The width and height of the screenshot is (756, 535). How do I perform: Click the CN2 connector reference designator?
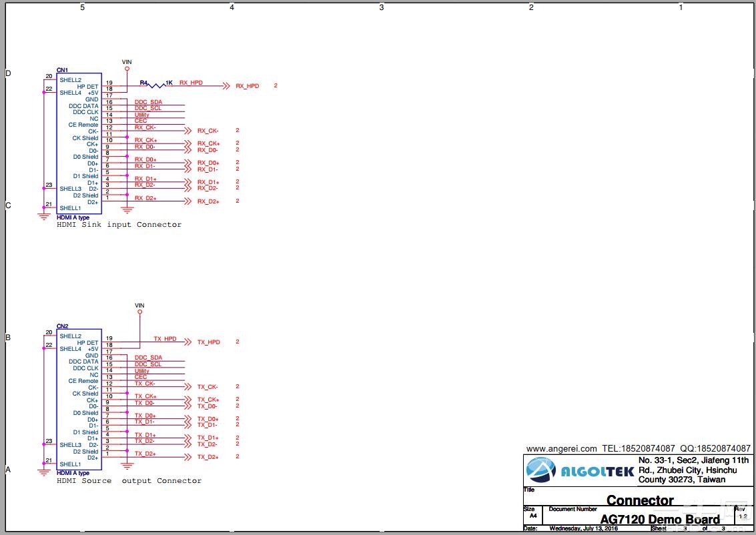62,326
